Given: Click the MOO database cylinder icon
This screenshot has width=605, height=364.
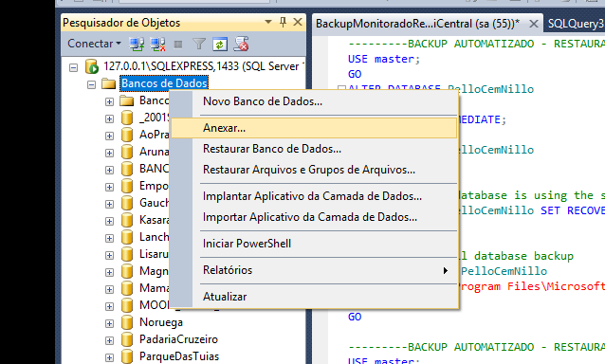Looking at the screenshot, I should [x=127, y=305].
